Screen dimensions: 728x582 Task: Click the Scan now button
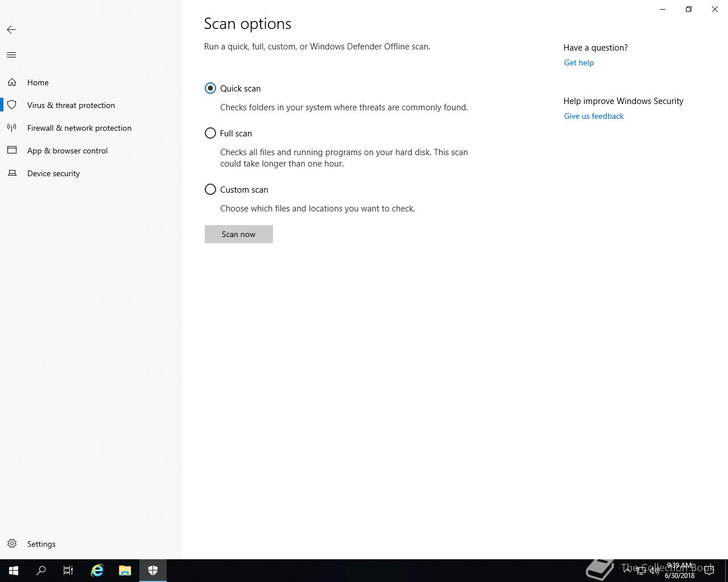click(x=239, y=234)
